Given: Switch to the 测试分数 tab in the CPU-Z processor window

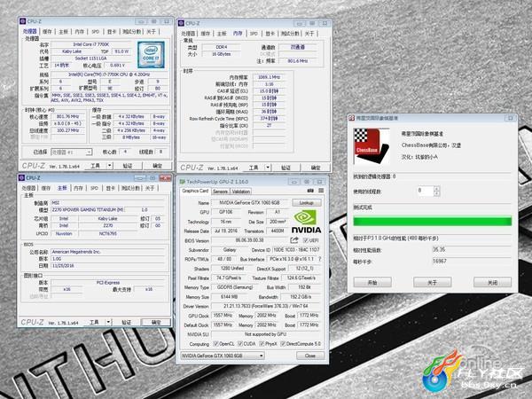Looking at the screenshot, I should 131,32.
